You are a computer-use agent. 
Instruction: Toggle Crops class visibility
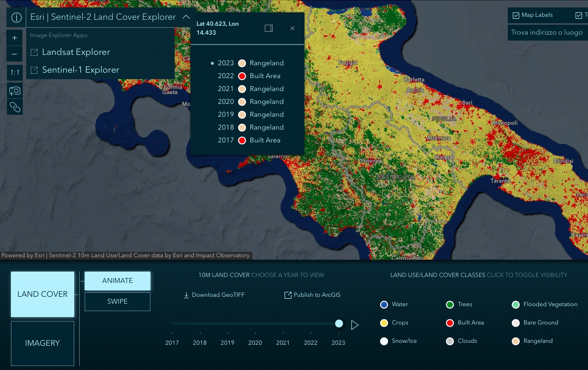394,323
